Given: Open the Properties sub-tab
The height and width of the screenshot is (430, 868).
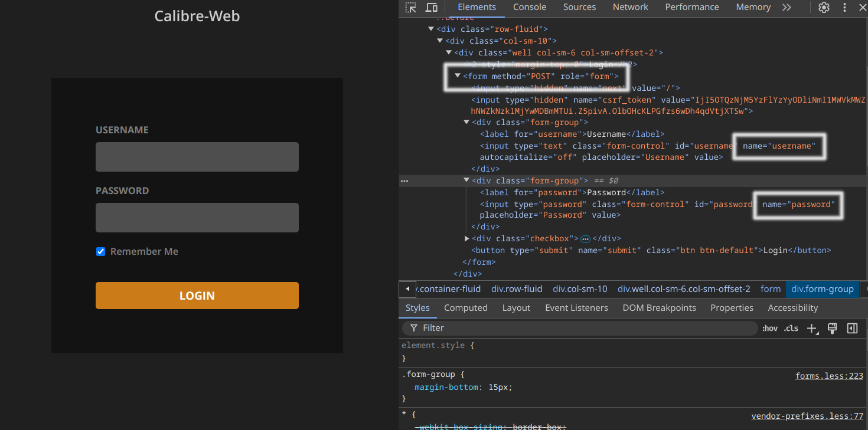Looking at the screenshot, I should tap(732, 308).
